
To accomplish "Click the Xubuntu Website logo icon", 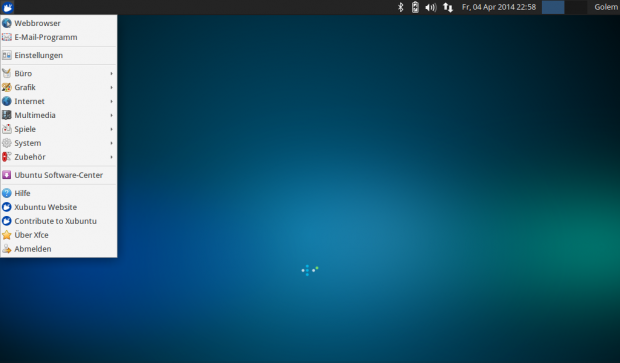I will [7, 207].
